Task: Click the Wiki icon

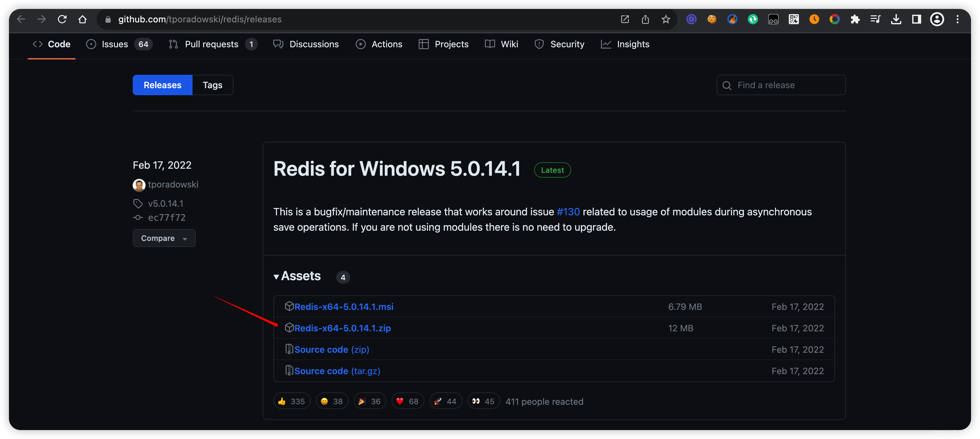Action: point(491,44)
